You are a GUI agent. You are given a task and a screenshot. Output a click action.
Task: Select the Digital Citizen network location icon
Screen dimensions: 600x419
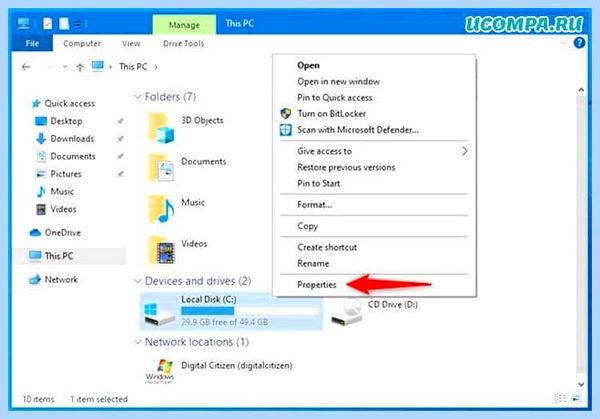tap(160, 371)
